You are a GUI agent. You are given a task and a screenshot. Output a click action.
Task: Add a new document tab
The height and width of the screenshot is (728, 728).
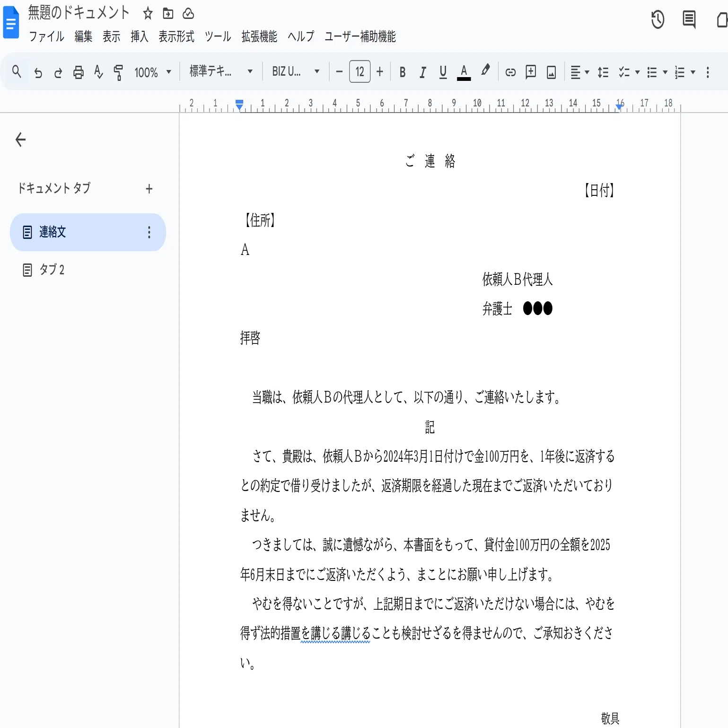click(149, 189)
